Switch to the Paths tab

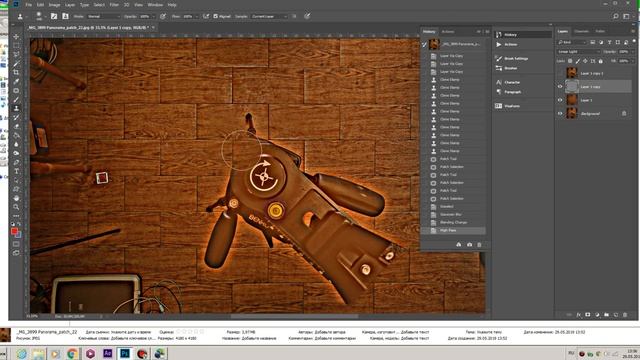click(x=600, y=31)
